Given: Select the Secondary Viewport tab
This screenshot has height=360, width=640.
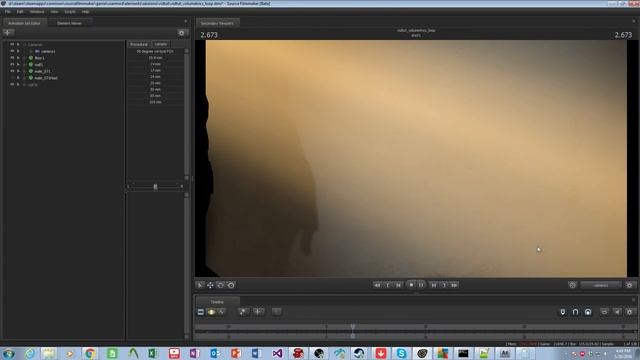Looking at the screenshot, I should click(x=217, y=23).
